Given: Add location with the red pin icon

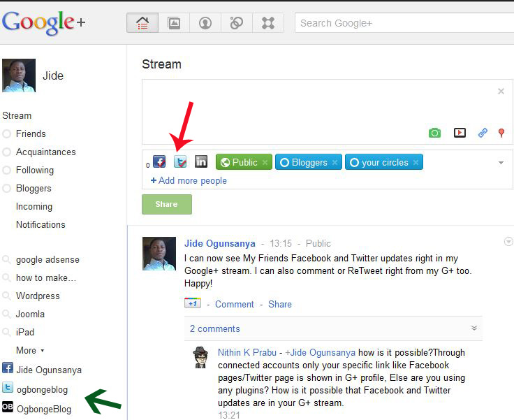Looking at the screenshot, I should (501, 133).
